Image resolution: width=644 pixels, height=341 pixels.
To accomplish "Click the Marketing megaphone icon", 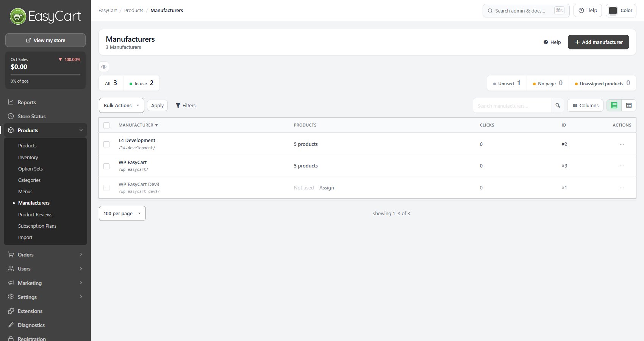I will click(x=11, y=283).
